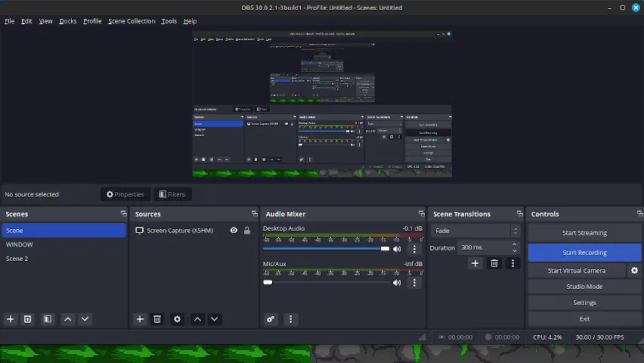
Task: Open the Tools menu
Action: pyautogui.click(x=169, y=21)
